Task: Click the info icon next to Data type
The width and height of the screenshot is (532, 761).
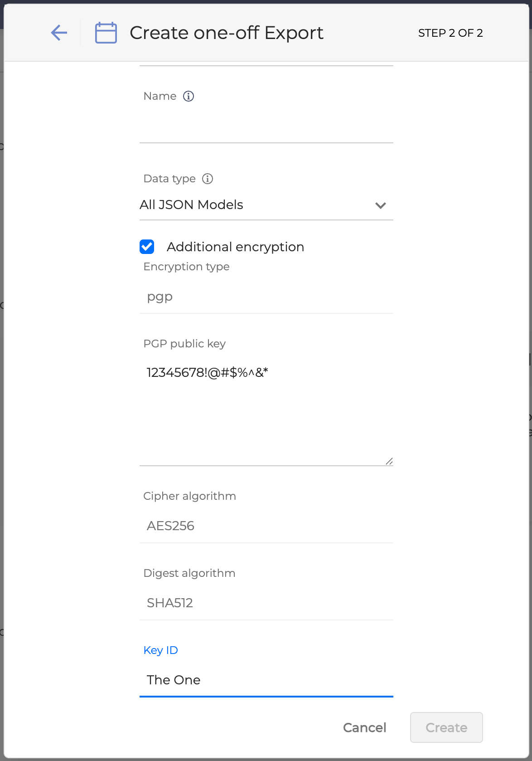Action: pyautogui.click(x=208, y=179)
